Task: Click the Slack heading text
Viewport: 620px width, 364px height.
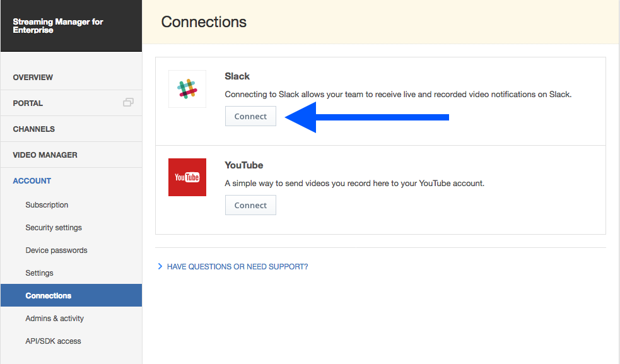Action: tap(237, 76)
